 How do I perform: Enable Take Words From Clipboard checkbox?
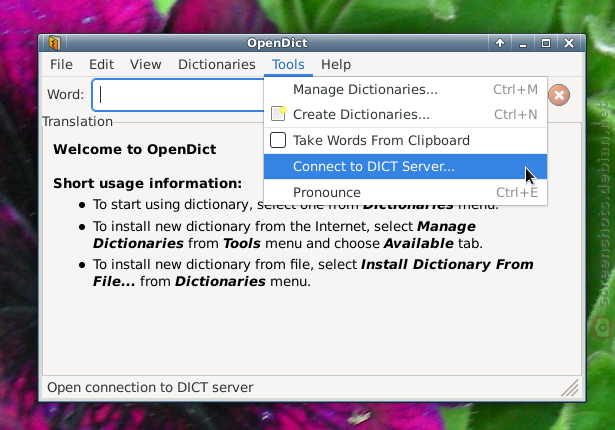pyautogui.click(x=278, y=140)
